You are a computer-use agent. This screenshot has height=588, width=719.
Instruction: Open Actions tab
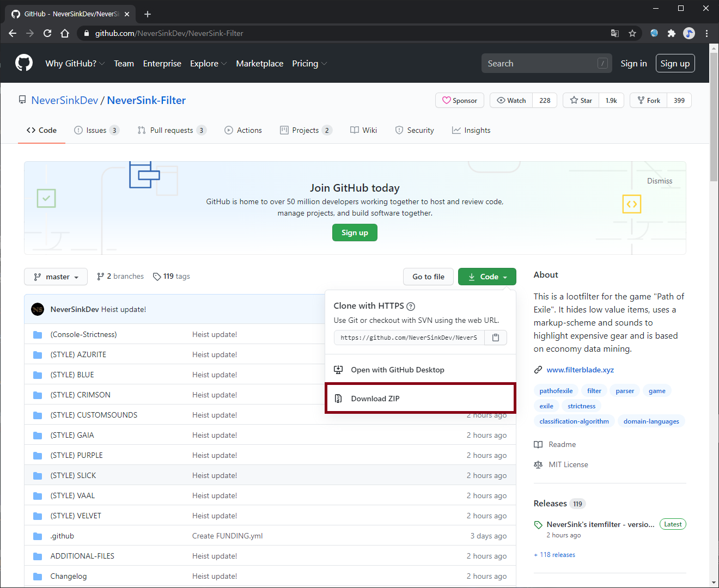click(x=243, y=130)
